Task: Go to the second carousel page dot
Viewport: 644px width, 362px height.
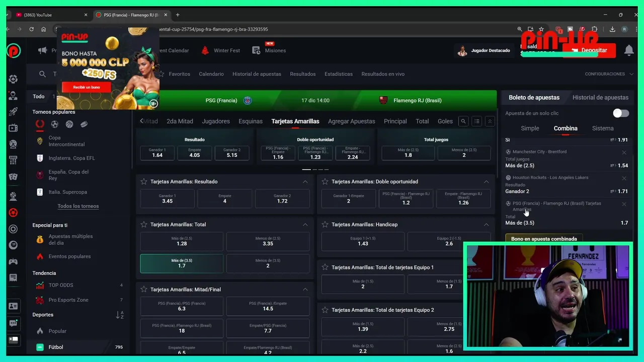Action: [315, 169]
